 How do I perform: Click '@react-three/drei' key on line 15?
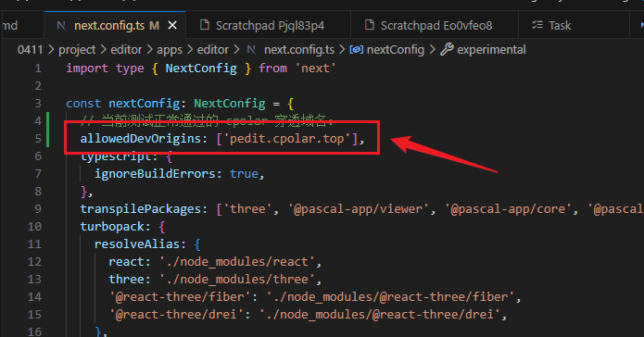tap(176, 315)
